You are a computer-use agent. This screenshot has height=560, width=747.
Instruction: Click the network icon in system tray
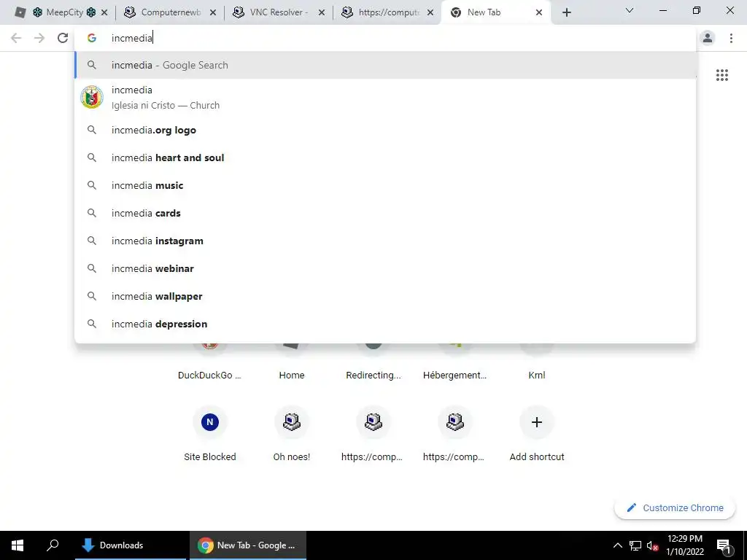click(x=635, y=545)
